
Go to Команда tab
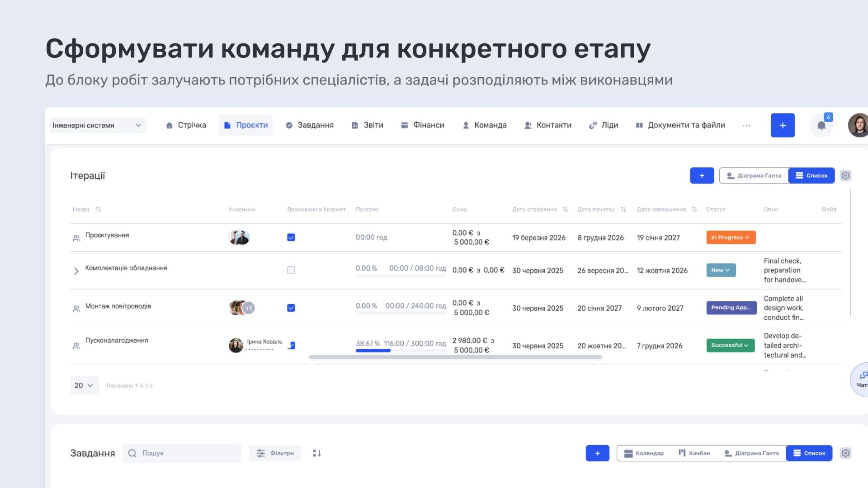485,125
